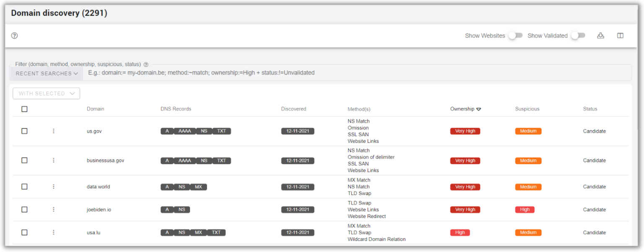
Task: Open the three-dot menu for joebiden.io
Action: point(54,209)
